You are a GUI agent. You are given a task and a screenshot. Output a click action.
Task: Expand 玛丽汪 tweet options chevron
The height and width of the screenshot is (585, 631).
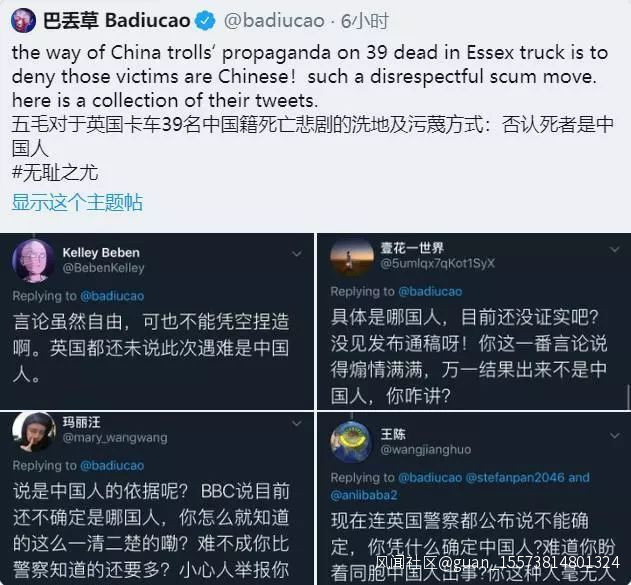point(297,423)
